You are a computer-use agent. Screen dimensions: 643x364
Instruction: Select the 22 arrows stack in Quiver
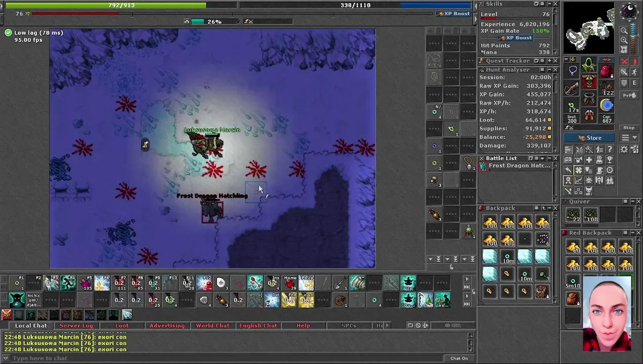tap(573, 215)
